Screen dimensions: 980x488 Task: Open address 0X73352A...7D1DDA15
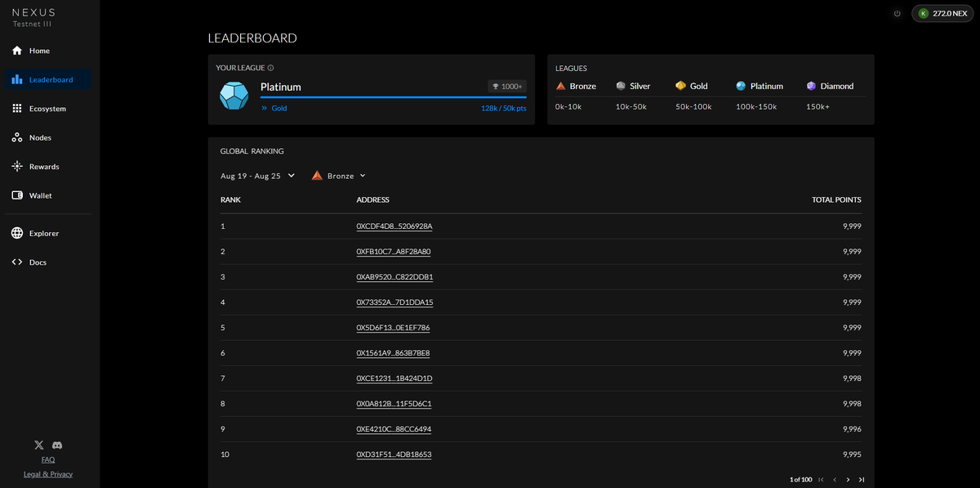coord(394,302)
